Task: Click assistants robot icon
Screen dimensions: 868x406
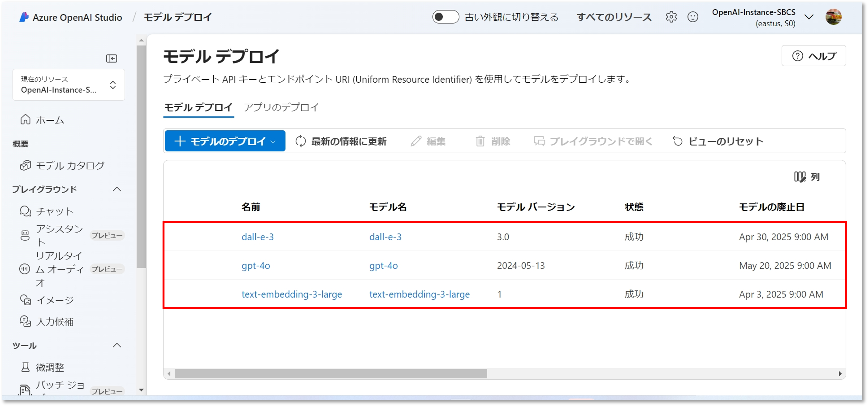Action: click(25, 235)
